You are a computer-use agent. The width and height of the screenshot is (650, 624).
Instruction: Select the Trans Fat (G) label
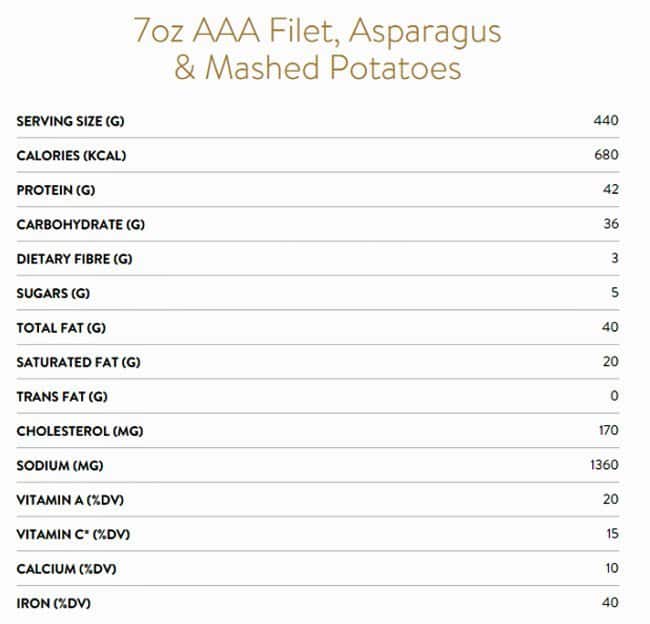62,397
